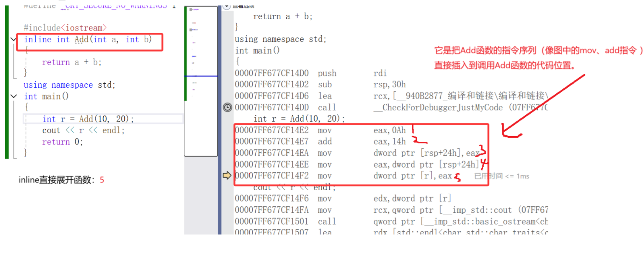Click disassembly line 00007FF677CF14D2 sub rsp,30h

point(321,85)
